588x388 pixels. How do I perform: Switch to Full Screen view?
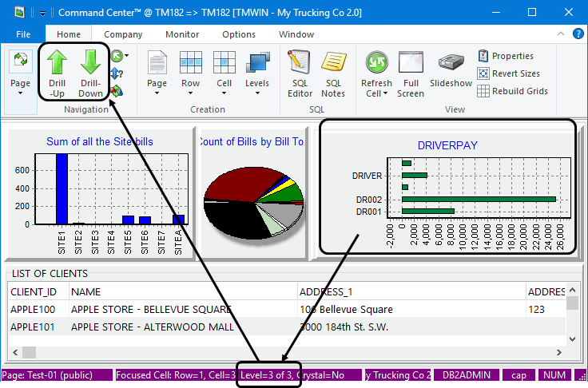coord(411,74)
